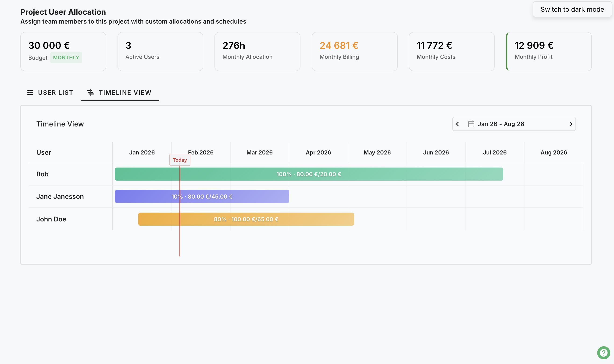614x364 pixels.
Task: Click the left chevron to go back in time
Action: [457, 124]
